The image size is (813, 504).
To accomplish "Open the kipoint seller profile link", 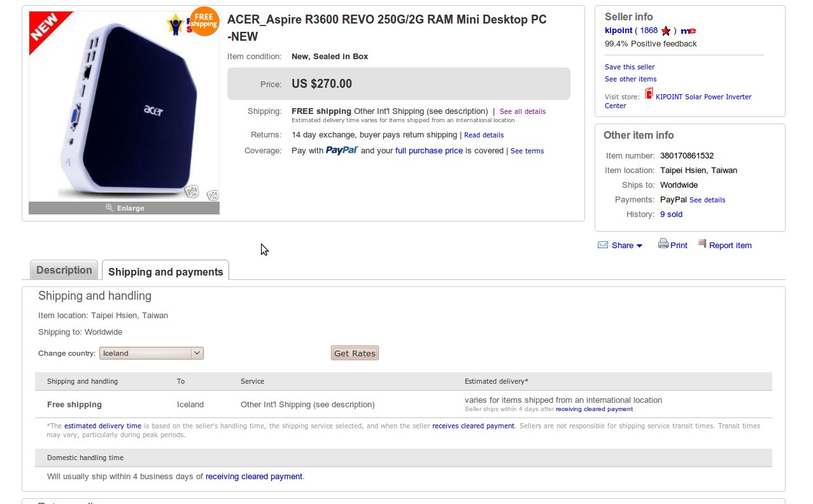I will click(x=618, y=30).
